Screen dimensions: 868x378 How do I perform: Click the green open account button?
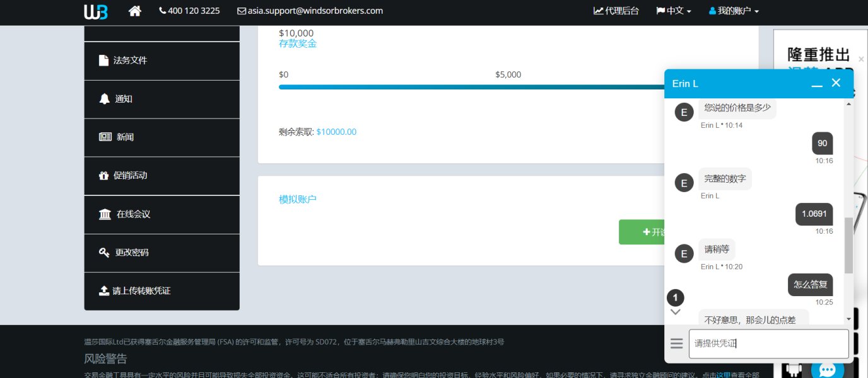coord(642,232)
